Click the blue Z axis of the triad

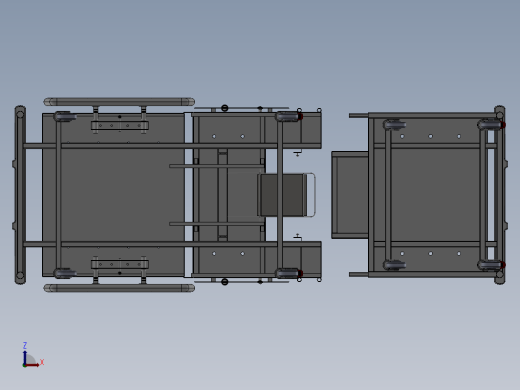(25, 357)
